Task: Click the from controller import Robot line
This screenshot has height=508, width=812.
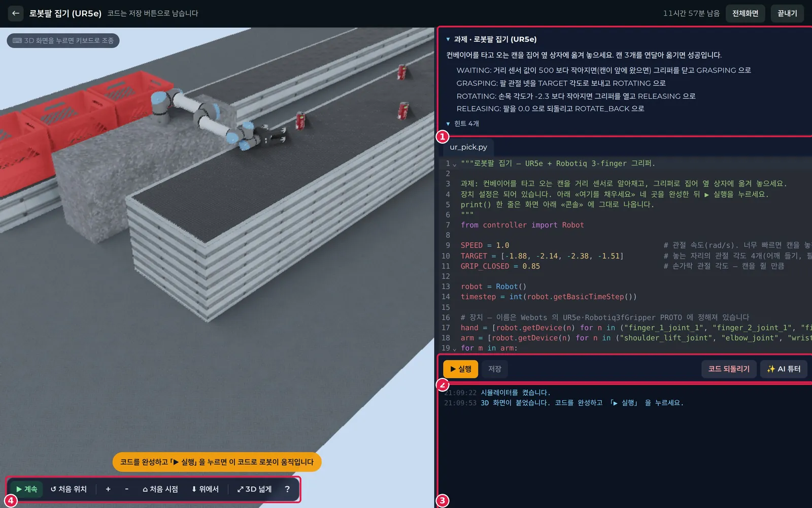Action: (522, 225)
